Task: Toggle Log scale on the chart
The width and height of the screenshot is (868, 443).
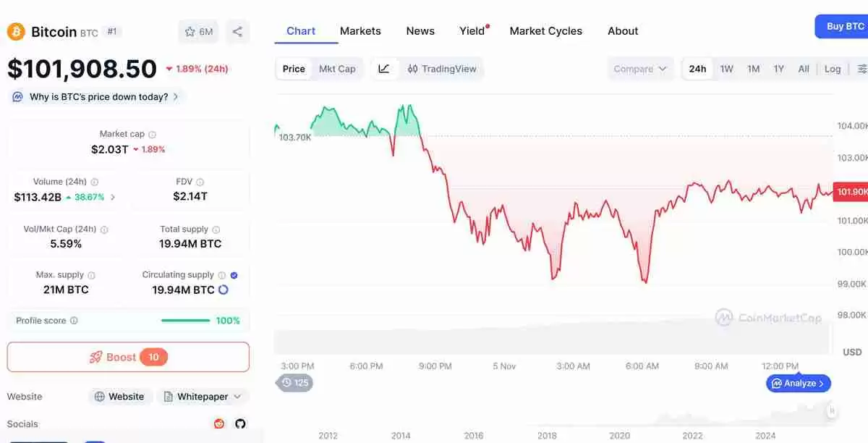Action: click(832, 69)
